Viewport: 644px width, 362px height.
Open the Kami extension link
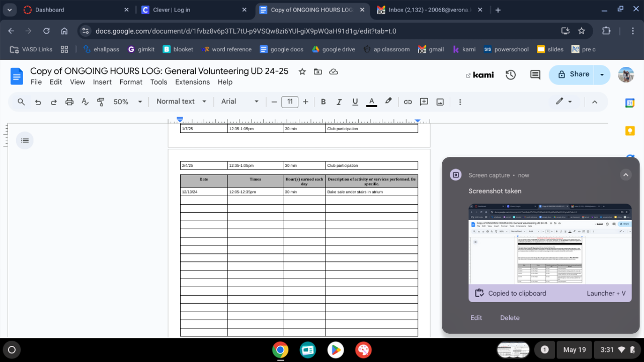click(x=480, y=75)
